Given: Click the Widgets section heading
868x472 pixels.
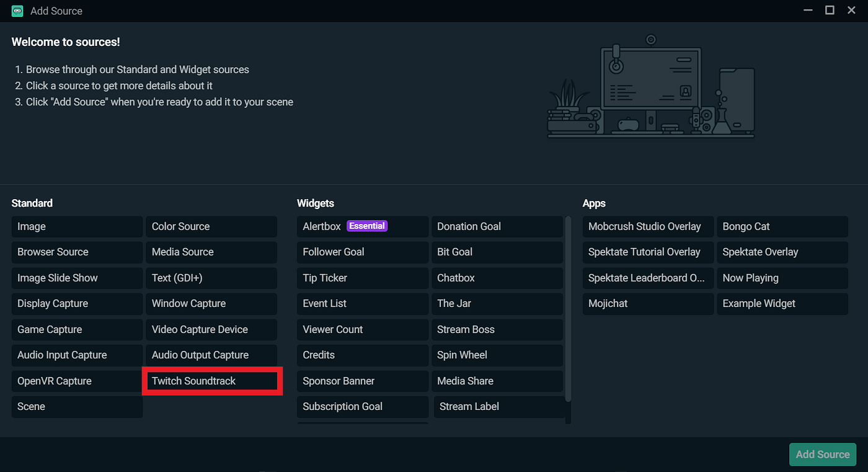Looking at the screenshot, I should 316,203.
